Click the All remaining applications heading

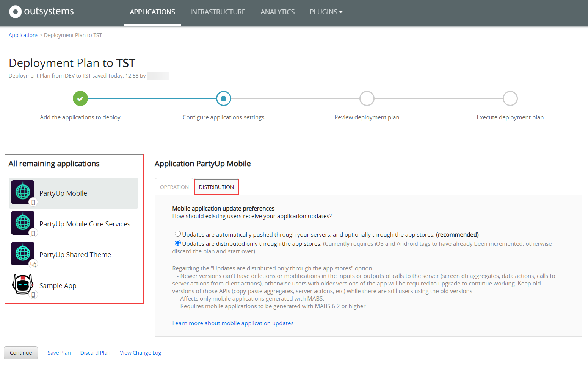point(54,164)
